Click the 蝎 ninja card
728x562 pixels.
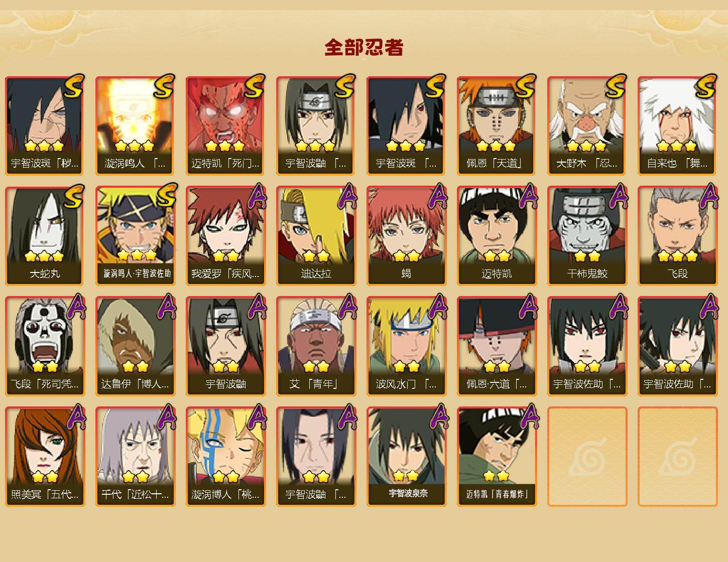[x=406, y=236]
